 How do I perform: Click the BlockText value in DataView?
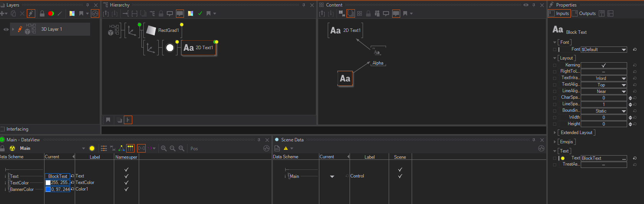pyautogui.click(x=58, y=176)
